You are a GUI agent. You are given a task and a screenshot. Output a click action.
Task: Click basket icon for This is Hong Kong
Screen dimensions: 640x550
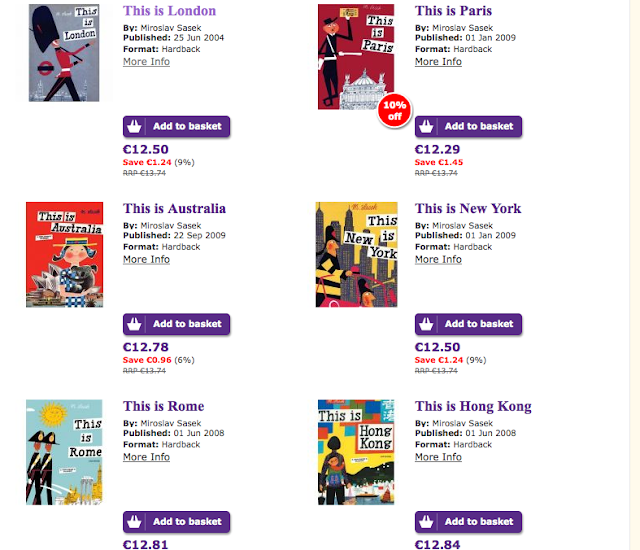point(427,521)
